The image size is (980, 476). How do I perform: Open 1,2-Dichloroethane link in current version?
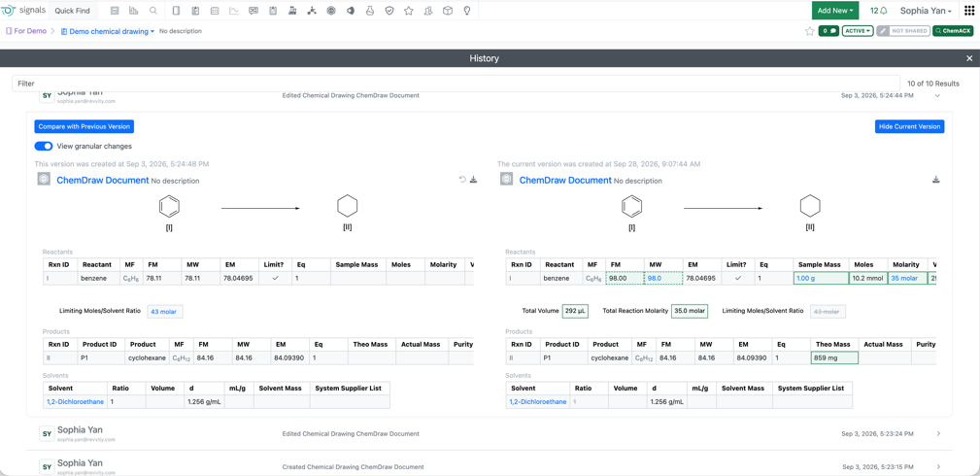tap(538, 401)
